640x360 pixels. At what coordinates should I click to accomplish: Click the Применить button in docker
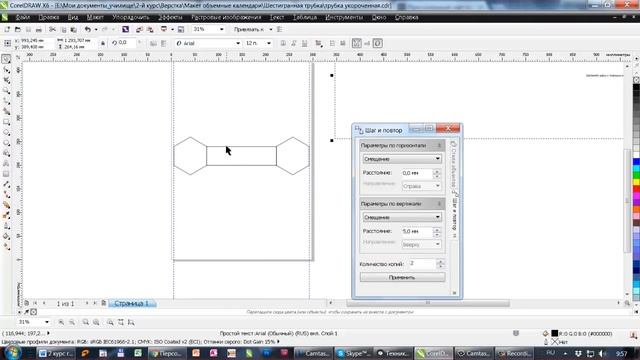tap(402, 278)
